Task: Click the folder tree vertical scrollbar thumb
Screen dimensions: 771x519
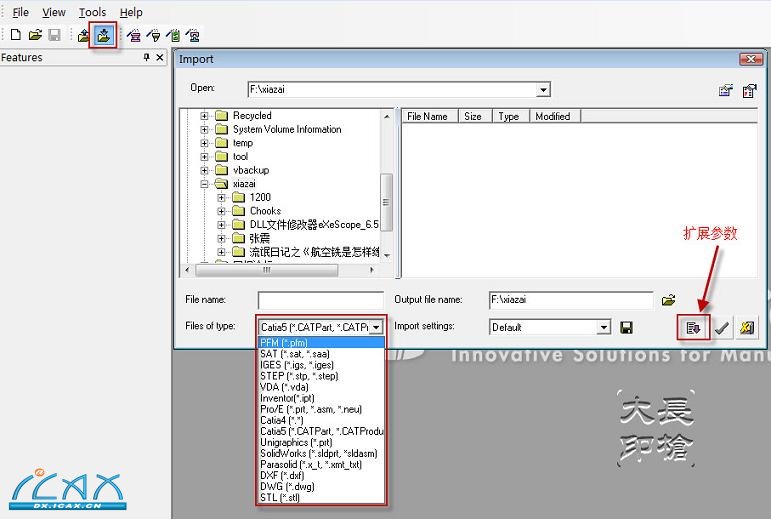Action: pos(386,202)
